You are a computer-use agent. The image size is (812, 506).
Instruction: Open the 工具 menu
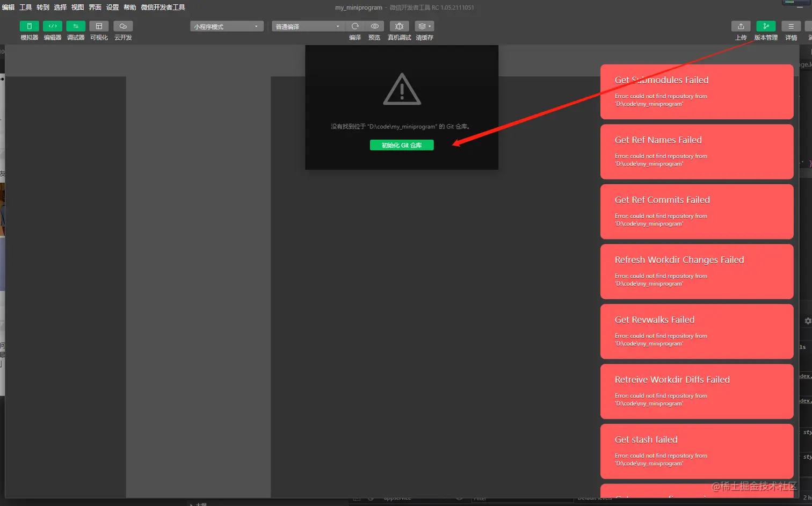[26, 8]
